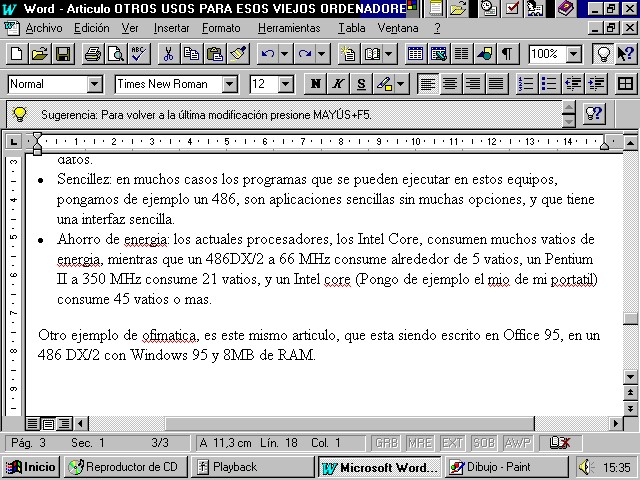Viewport: 640px width, 480px height.
Task: Toggle underline (S) formatting
Action: point(361,84)
